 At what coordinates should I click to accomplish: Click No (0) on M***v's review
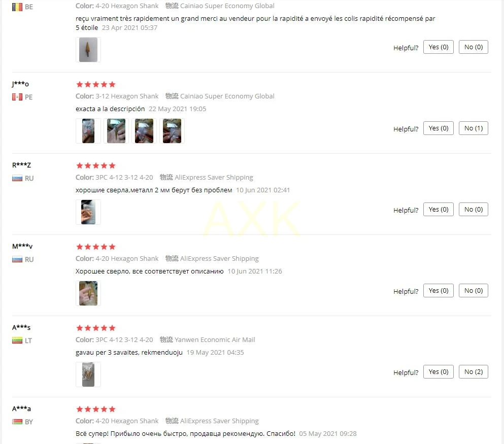473,290
